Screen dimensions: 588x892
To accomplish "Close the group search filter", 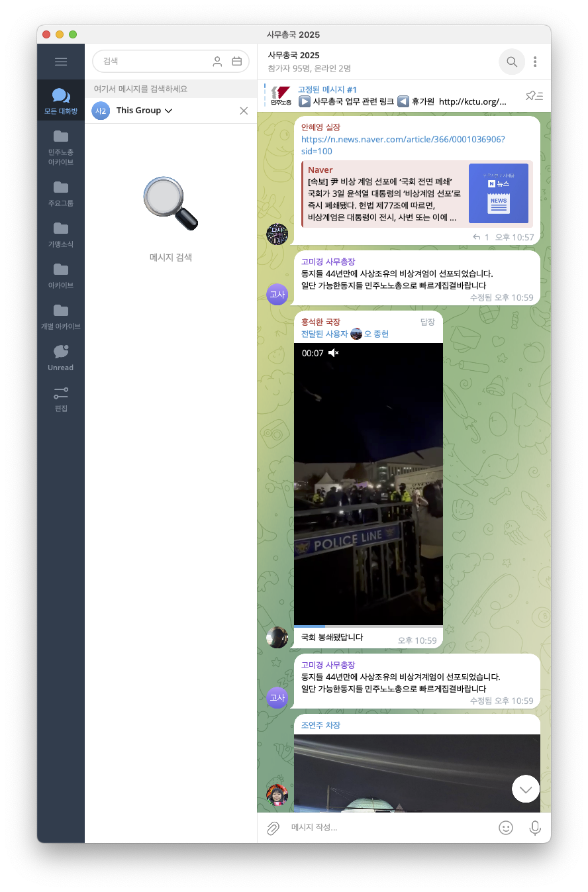I will 244,111.
